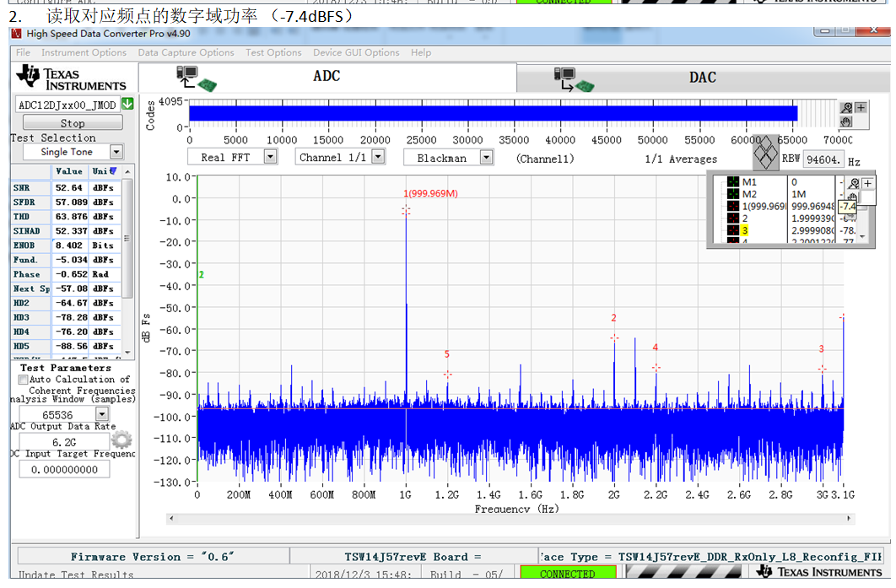Viewport: 896px width, 588px height.
Task: Click the Fund. value -5.034 cell
Action: click(x=70, y=260)
